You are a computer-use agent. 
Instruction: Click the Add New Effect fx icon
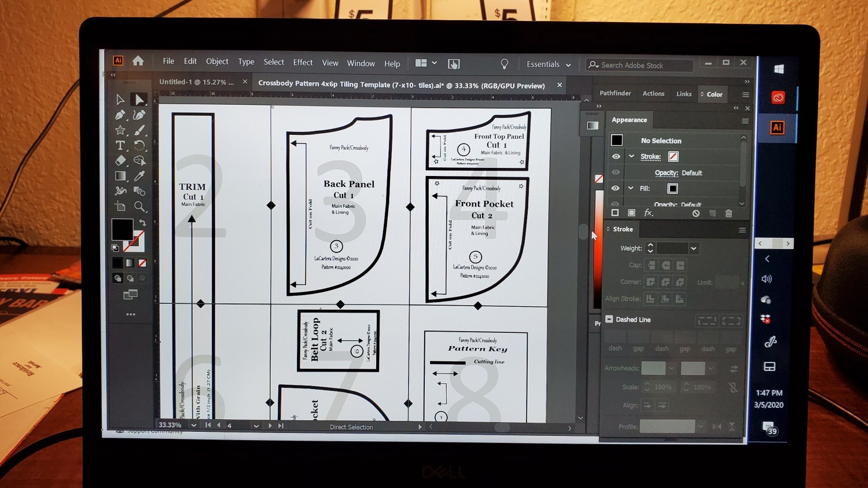click(x=649, y=213)
